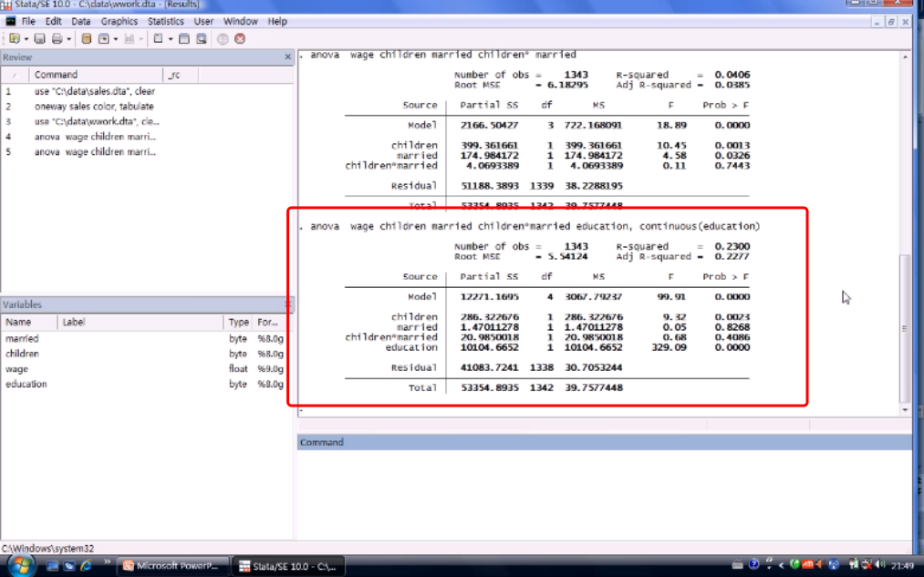
Task: Expand the Open icon dropdown arrow
Action: (x=26, y=39)
